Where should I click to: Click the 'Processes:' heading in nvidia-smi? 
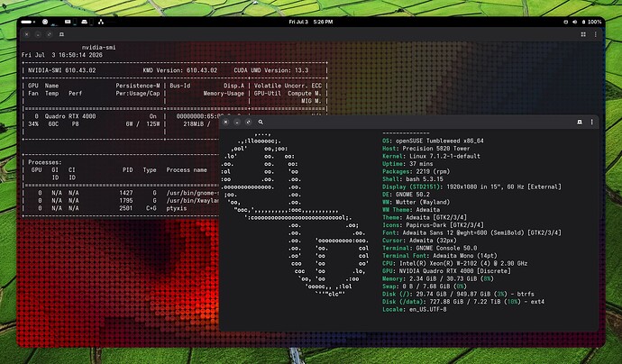[x=45, y=162]
